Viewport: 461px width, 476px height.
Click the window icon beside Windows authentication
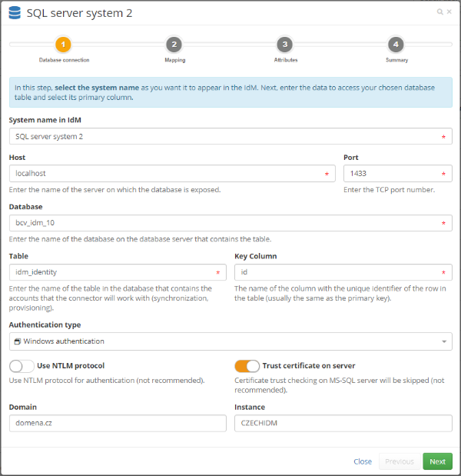(18, 341)
